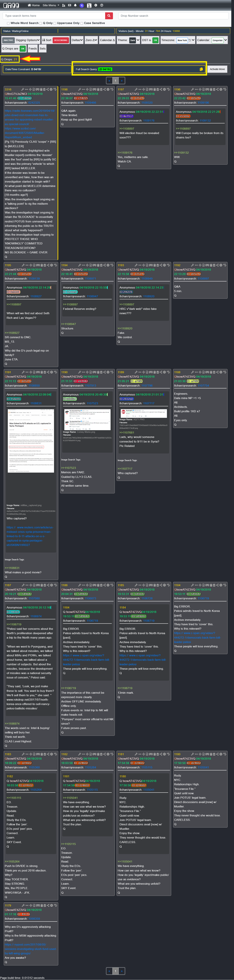Screen dimensions: 234x980
Task: Open the X (Twitter) icon in navbar
Action: [x=89, y=5]
